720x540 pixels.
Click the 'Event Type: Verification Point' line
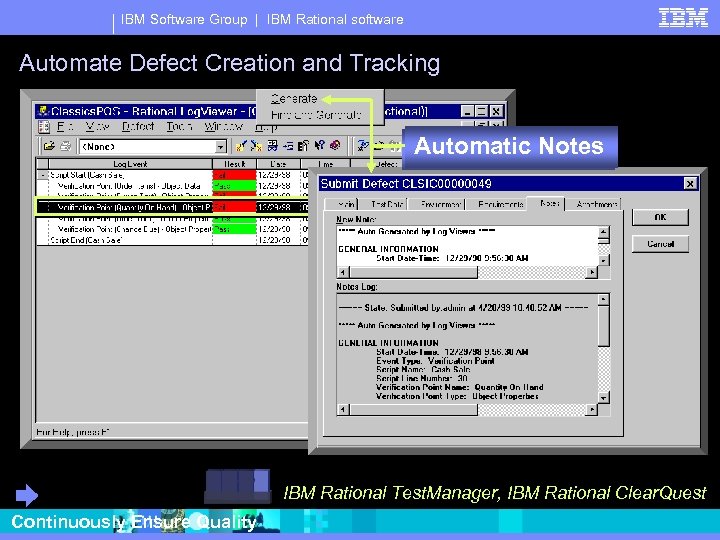tap(435, 361)
